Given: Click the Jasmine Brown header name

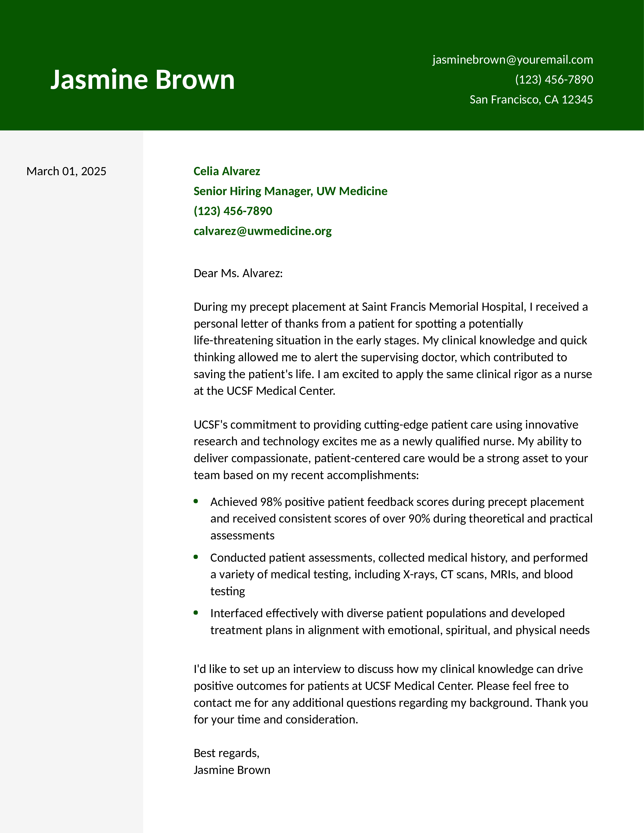Looking at the screenshot, I should [142, 80].
